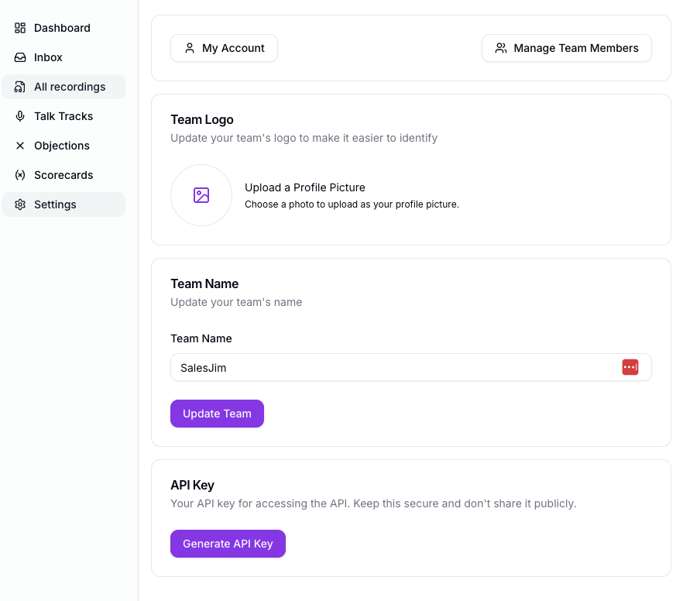Click the red password manager icon in Team Name field
This screenshot has width=700, height=601.
630,367
